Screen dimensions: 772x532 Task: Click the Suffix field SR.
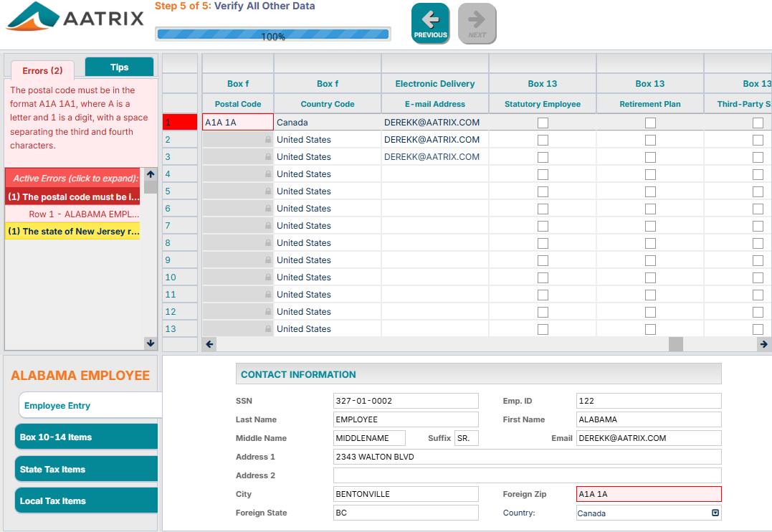(x=466, y=438)
